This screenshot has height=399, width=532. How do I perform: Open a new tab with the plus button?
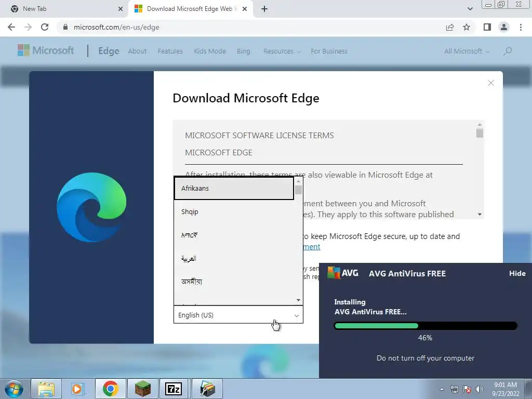coord(264,9)
